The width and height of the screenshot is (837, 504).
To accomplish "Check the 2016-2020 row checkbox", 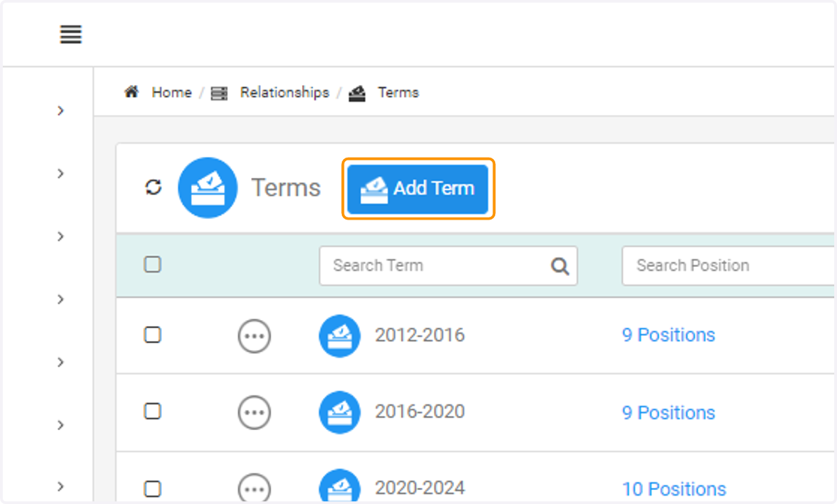I will (x=153, y=411).
